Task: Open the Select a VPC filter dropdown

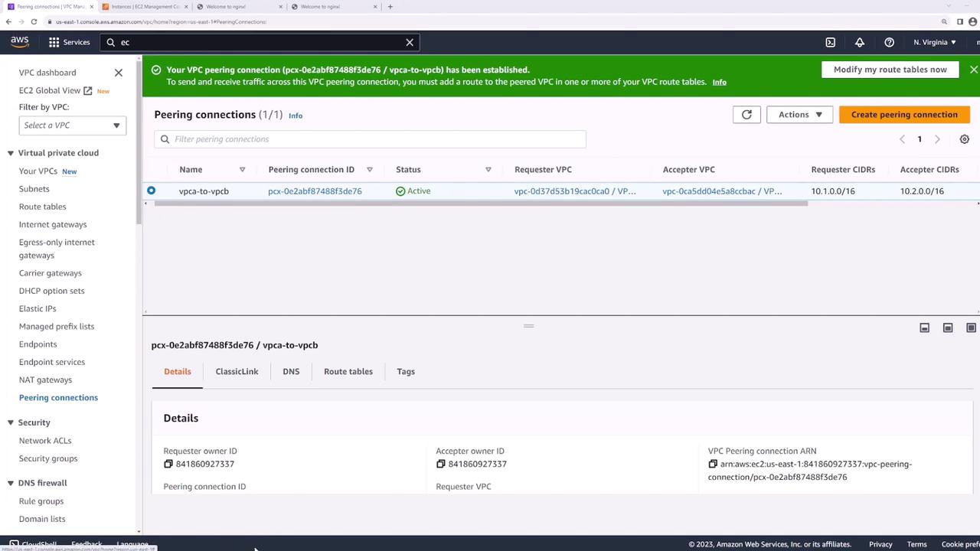Action: pyautogui.click(x=73, y=126)
